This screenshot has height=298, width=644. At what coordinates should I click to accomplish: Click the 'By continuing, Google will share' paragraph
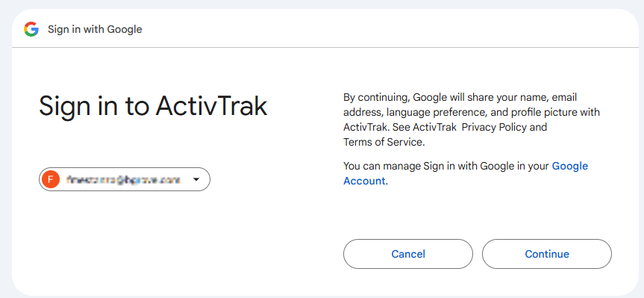point(472,119)
